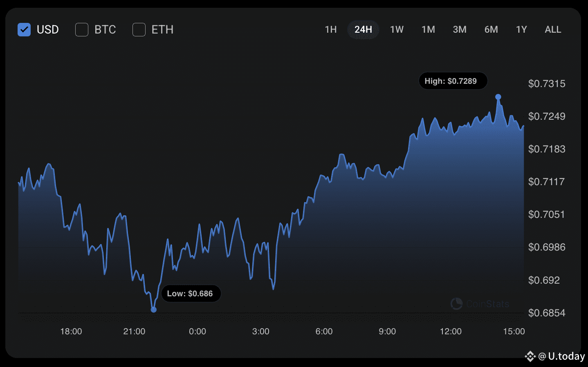Click the ETH label text

(x=162, y=29)
